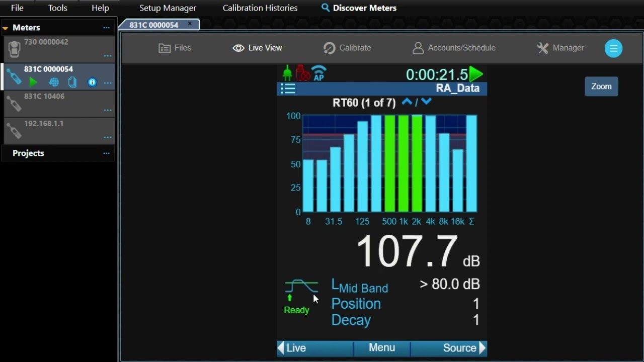The height and width of the screenshot is (362, 644).
Task: Click the blue info icon for 831C 0000054
Action: click(92, 82)
